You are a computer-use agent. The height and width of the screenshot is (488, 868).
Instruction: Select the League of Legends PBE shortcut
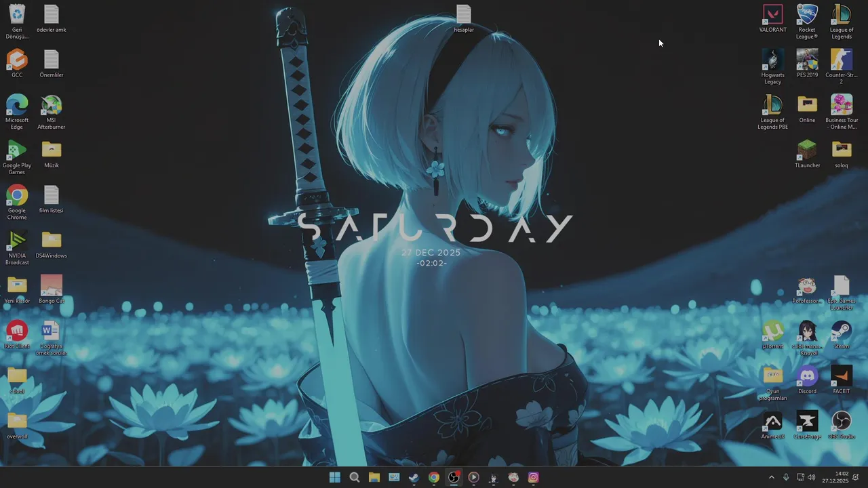773,113
